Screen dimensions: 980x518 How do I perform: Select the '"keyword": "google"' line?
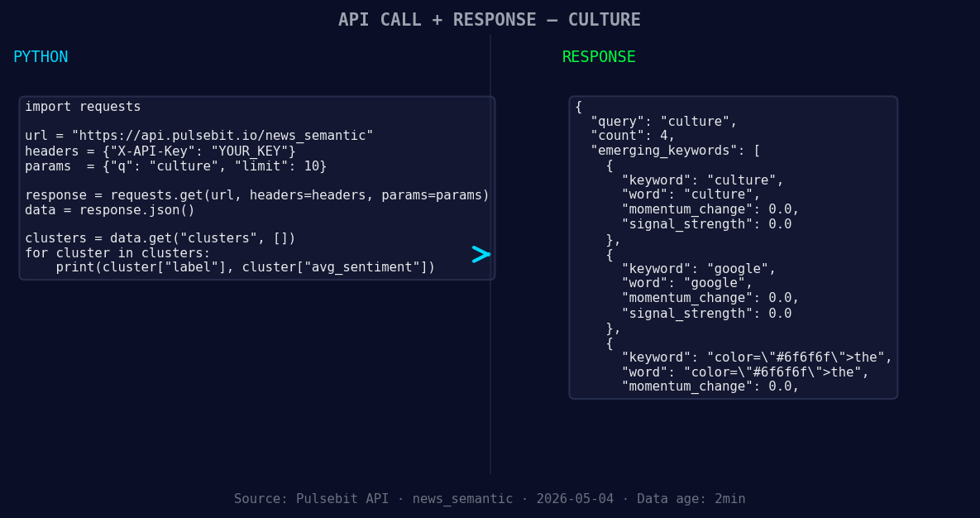(x=699, y=269)
